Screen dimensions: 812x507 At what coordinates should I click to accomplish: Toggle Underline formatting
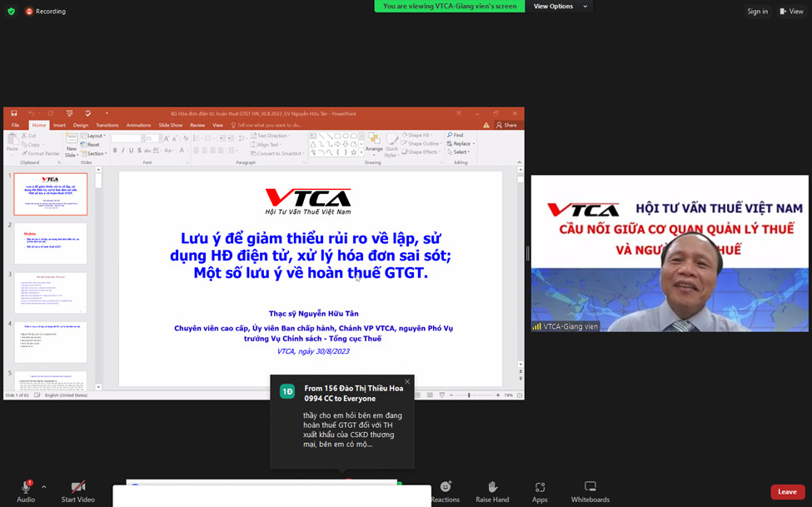(131, 151)
